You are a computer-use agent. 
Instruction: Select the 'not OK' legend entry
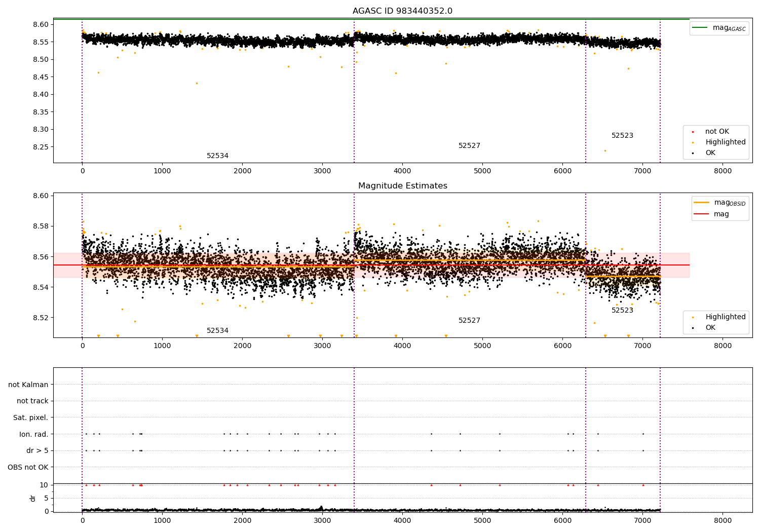click(717, 132)
